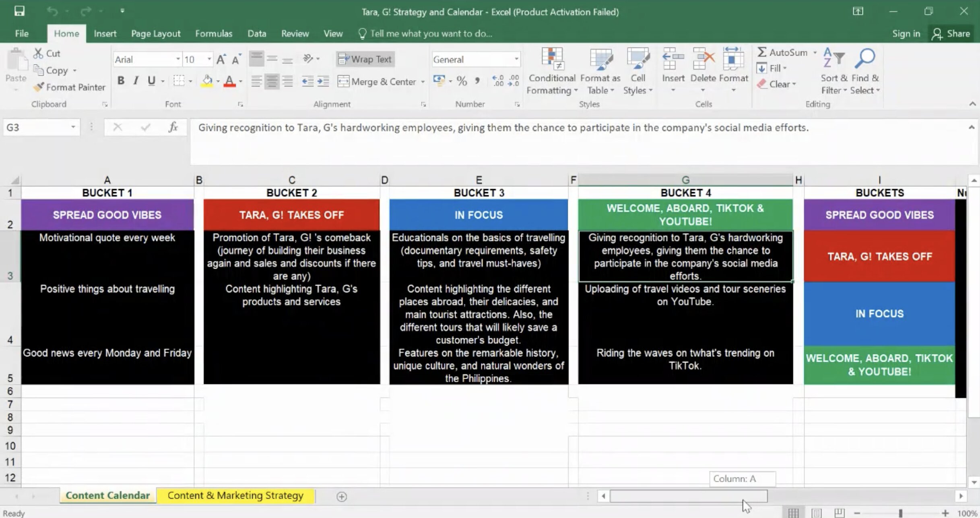
Task: Expand the General number format dropdown
Action: coord(516,59)
